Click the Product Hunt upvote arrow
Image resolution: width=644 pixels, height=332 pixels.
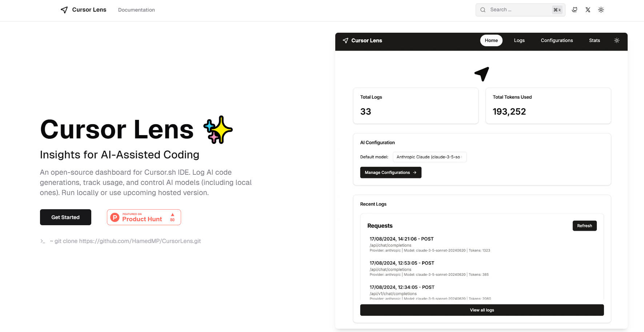coord(172,215)
